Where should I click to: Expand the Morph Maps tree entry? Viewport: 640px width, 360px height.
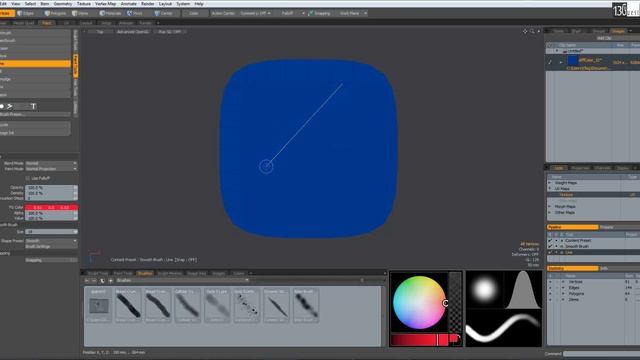pos(550,207)
